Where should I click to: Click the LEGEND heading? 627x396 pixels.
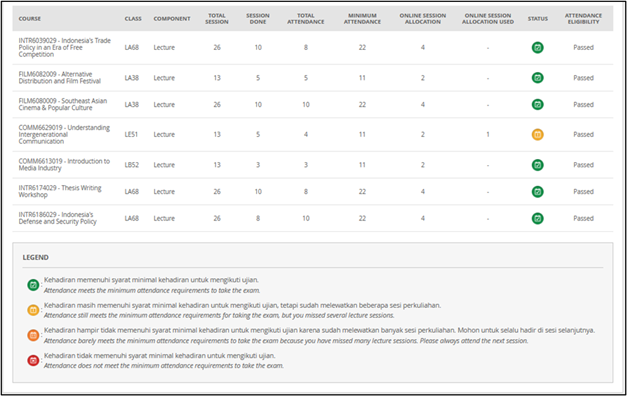click(36, 258)
